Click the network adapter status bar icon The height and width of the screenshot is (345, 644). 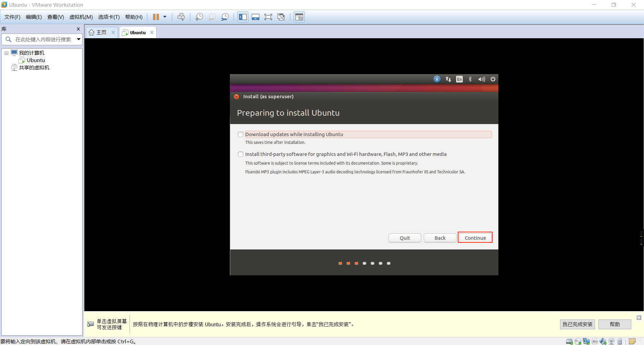(586, 341)
